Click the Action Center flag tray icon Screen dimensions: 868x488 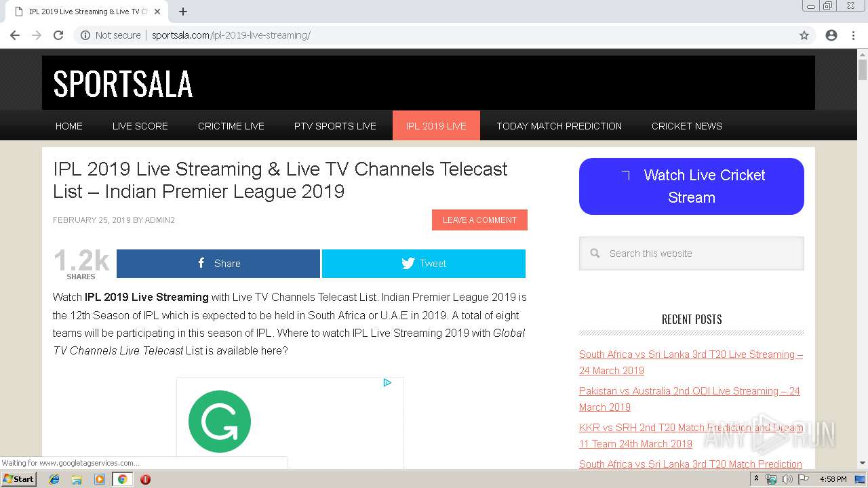(x=804, y=479)
